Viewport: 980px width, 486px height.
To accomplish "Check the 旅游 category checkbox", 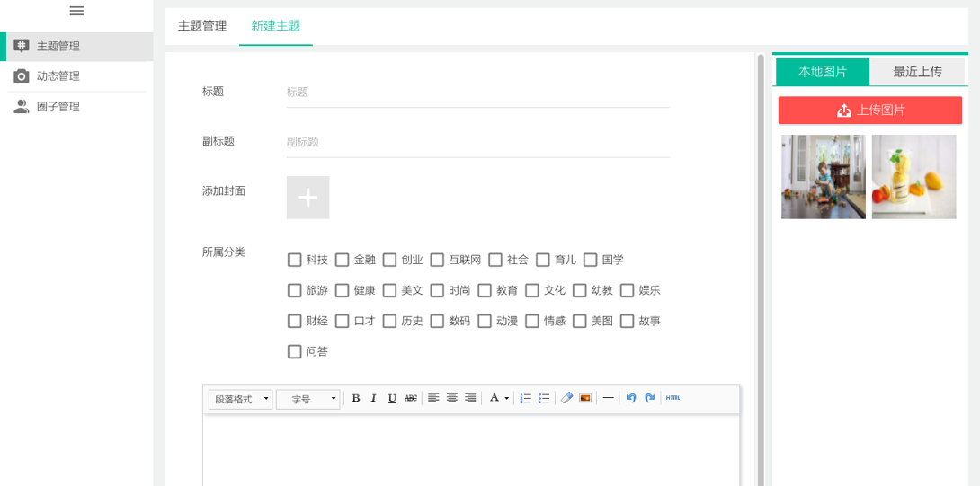I will (294, 290).
